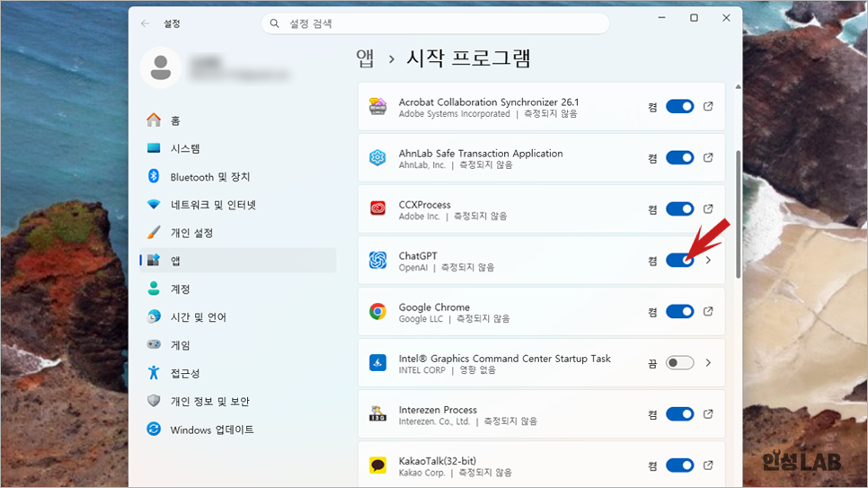Click the 접근성 accessibility figure icon
The width and height of the screenshot is (868, 488).
point(154,373)
